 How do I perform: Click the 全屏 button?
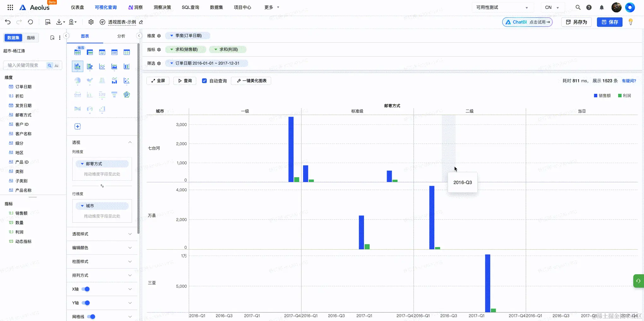click(158, 81)
